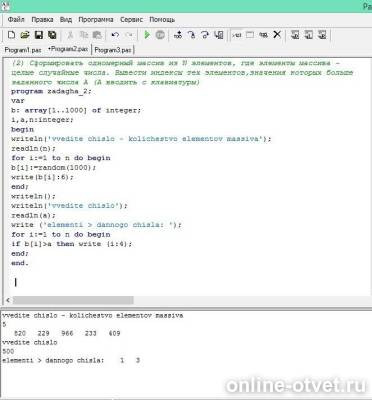Screen dimensions: 372x400
Task: Click the application icon in the title bar
Action: click(6, 6)
